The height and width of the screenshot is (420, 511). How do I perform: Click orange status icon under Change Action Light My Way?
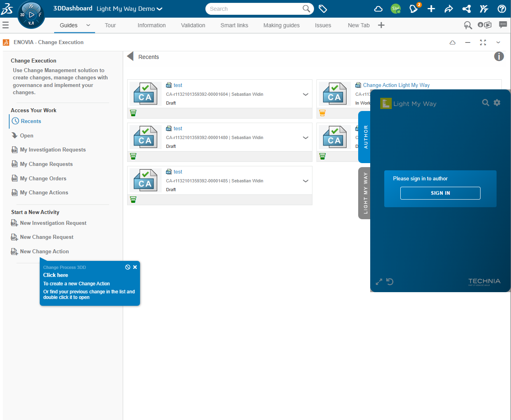(x=322, y=113)
